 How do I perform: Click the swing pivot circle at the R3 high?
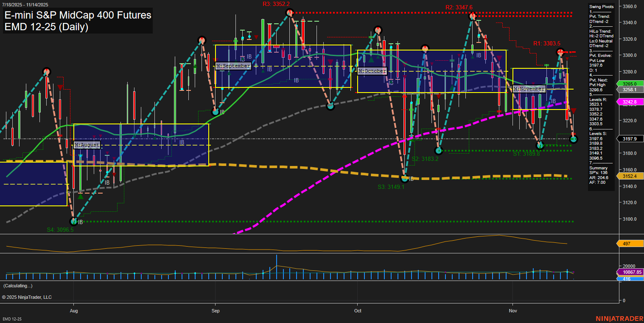[290, 13]
